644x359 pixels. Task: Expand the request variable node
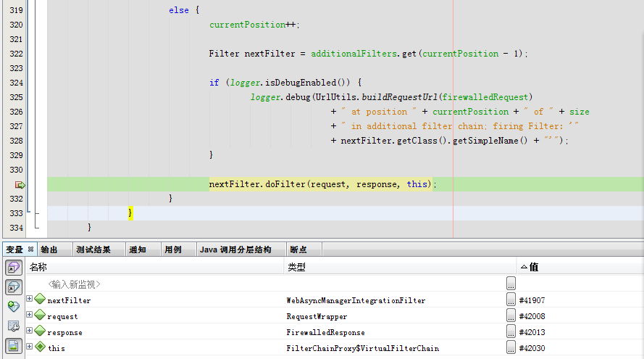coord(29,315)
